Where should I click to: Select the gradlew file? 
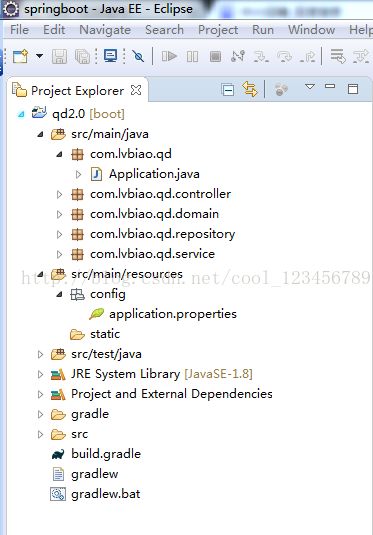95,474
